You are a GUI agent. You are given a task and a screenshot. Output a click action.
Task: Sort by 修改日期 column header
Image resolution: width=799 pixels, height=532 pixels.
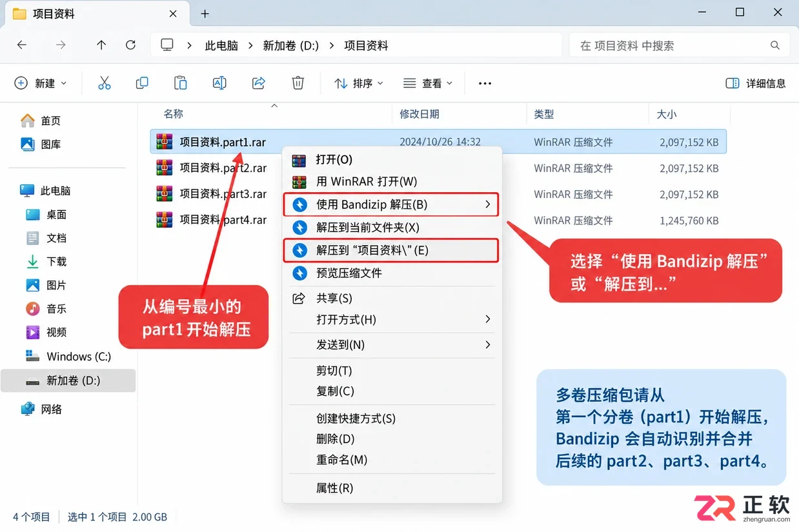(x=420, y=113)
